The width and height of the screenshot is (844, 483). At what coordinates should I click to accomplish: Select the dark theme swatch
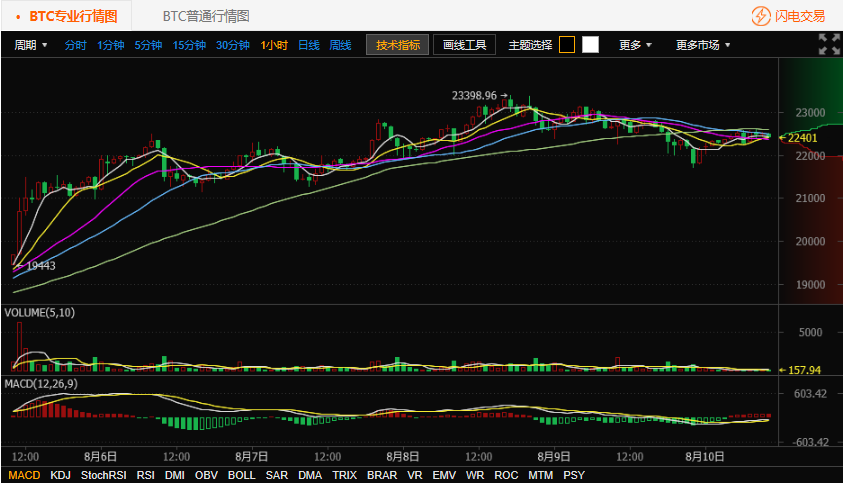click(567, 45)
